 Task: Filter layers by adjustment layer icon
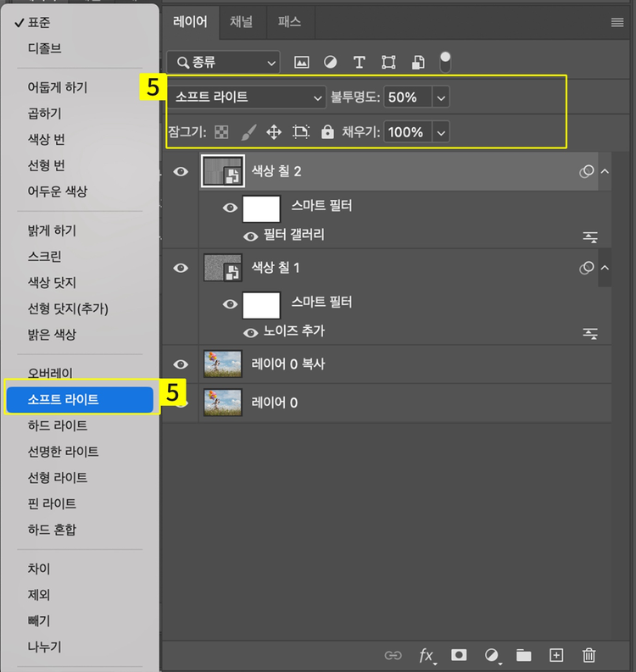tap(330, 63)
